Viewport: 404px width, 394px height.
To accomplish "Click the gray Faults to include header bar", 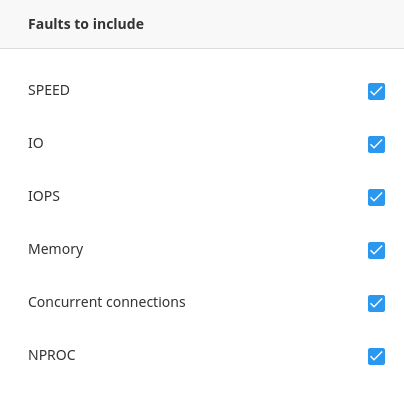I will pos(202,24).
